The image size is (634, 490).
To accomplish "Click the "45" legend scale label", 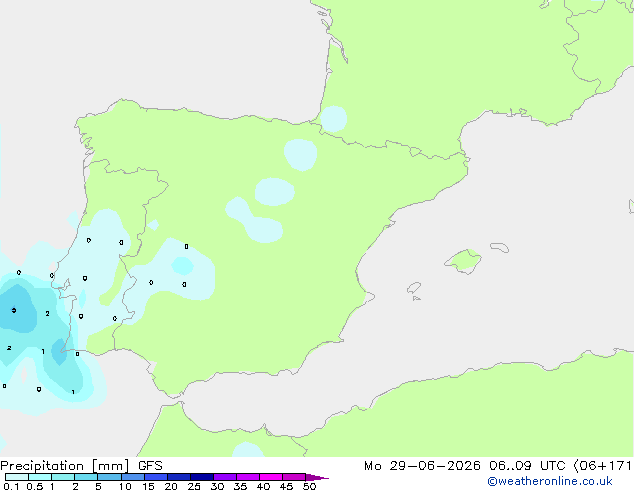I will point(286,486).
